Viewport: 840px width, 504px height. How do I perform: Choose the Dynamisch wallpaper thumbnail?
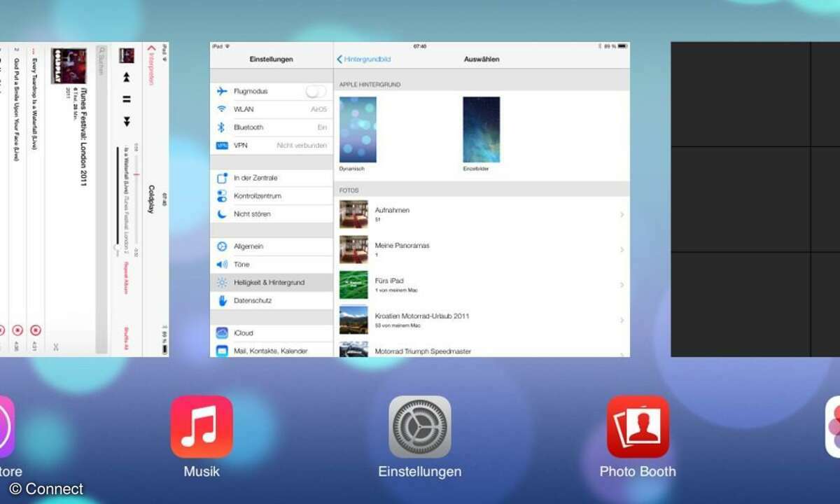pos(358,129)
